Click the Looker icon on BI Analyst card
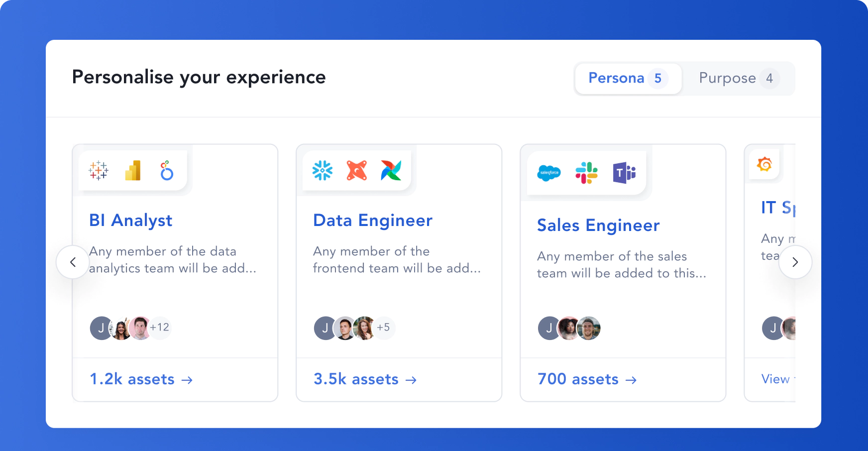The width and height of the screenshot is (868, 451). [167, 170]
